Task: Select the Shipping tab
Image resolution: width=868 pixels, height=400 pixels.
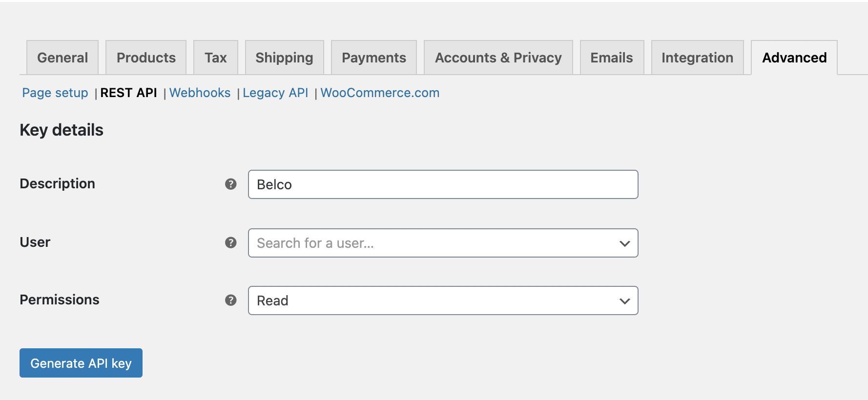Action: [284, 58]
